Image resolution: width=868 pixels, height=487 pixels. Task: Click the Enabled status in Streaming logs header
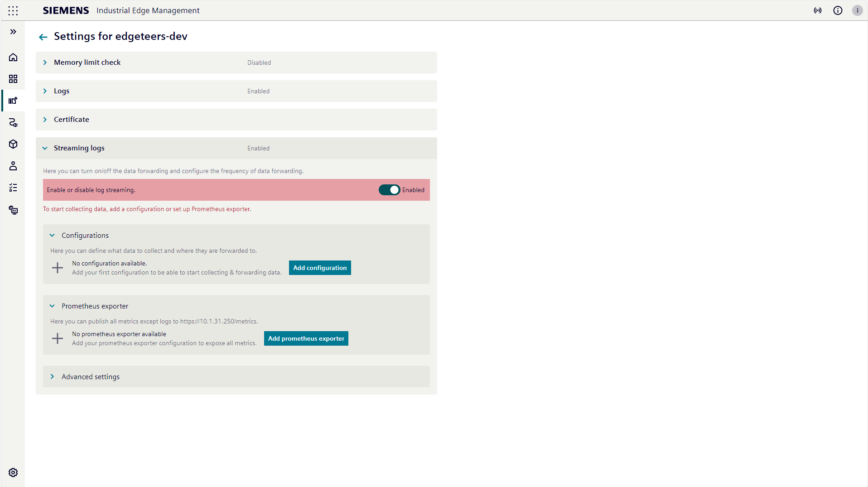click(258, 148)
